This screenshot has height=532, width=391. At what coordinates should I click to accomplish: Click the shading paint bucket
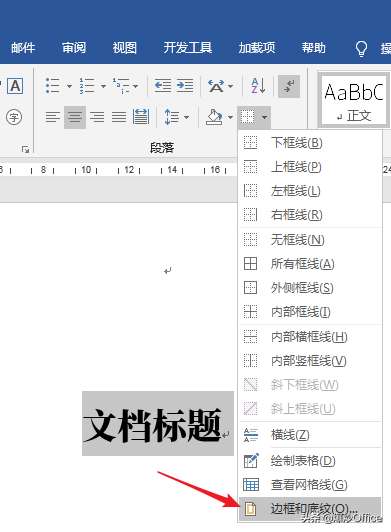[x=215, y=117]
